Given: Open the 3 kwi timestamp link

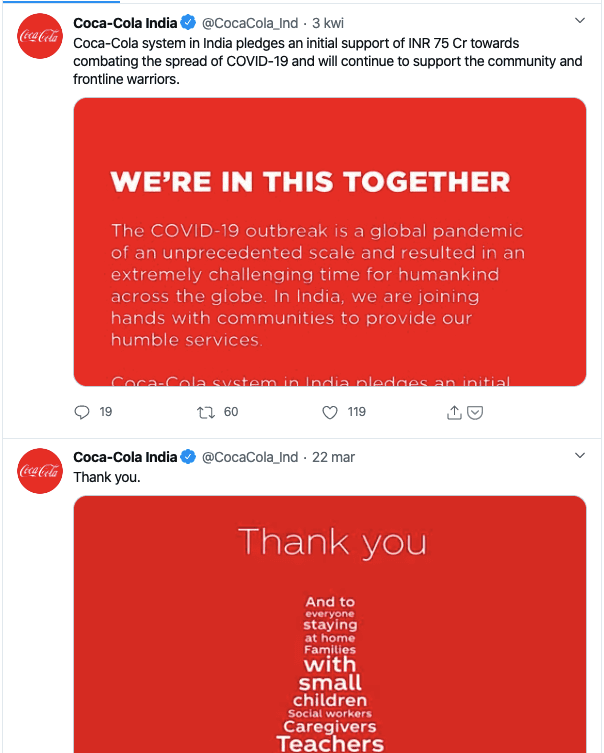Looking at the screenshot, I should [x=328, y=23].
